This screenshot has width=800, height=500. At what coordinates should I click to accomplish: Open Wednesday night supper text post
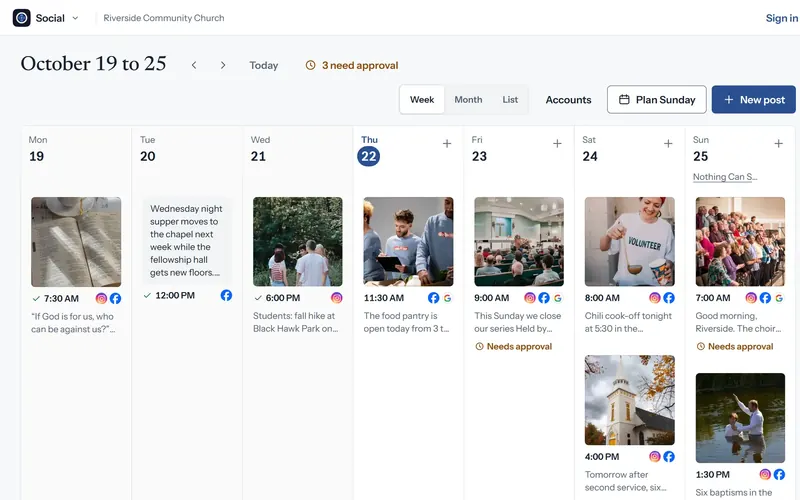(186, 240)
